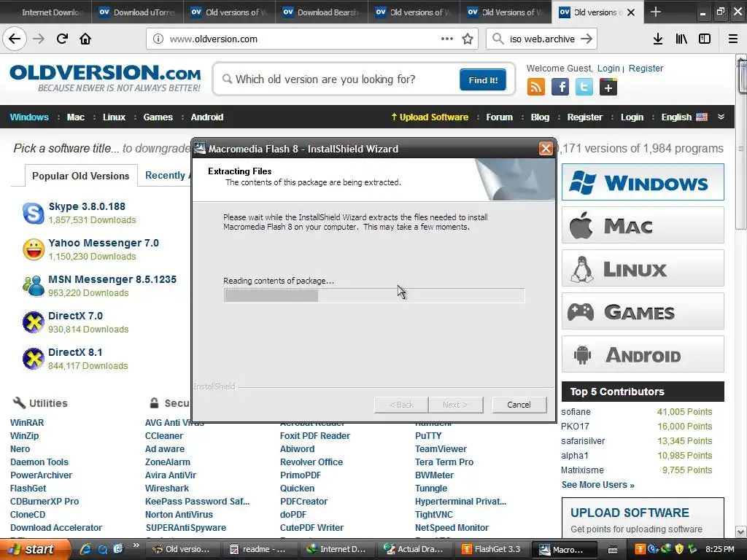Click the Upload Software link
Image resolution: width=747 pixels, height=560 pixels.
429,117
